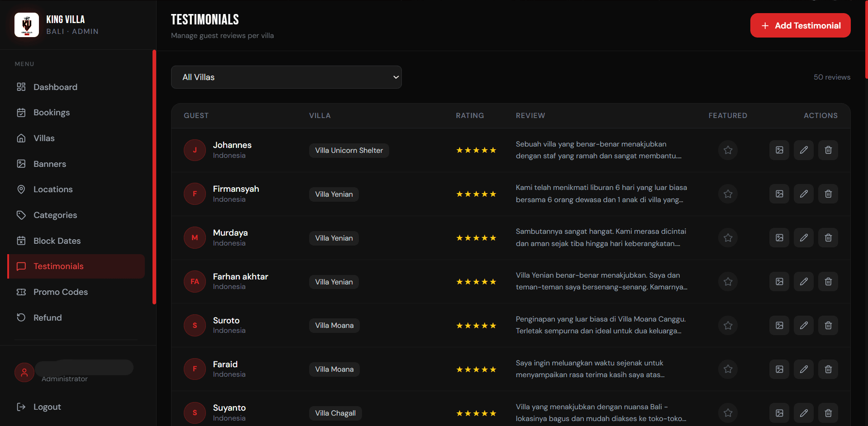
Task: Open image for Firmansyah testimonial
Action: click(779, 194)
